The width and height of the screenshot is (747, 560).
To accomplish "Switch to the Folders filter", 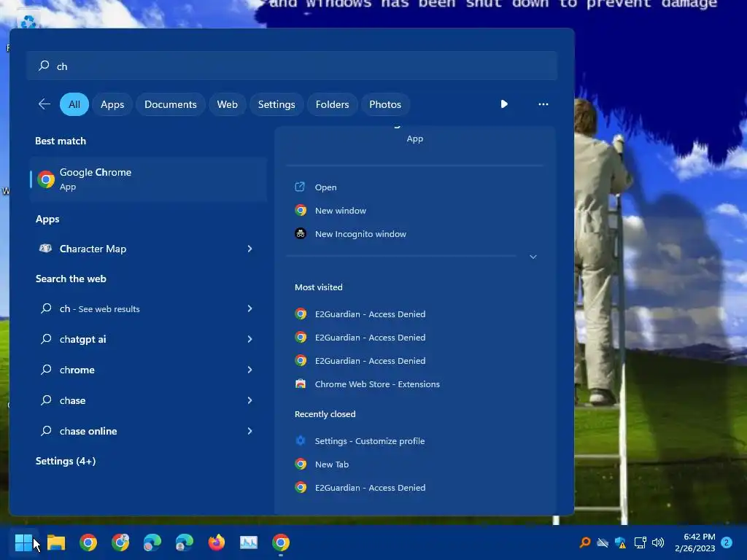I will (x=332, y=104).
